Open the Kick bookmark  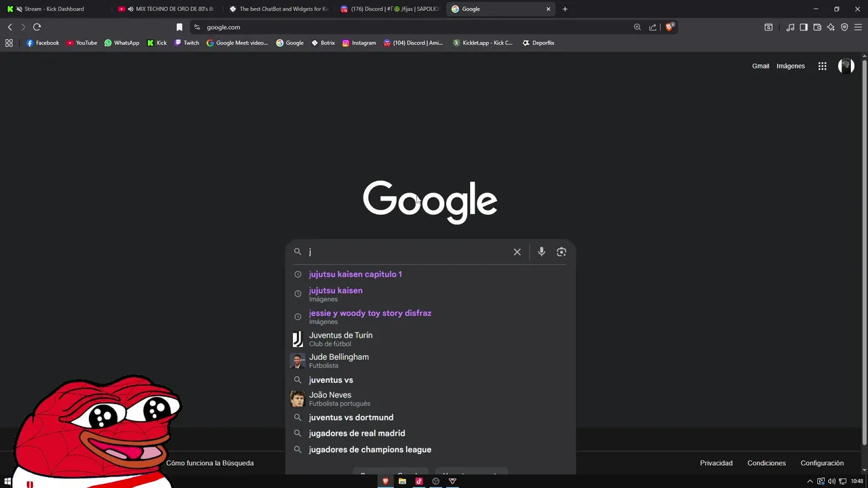(157, 43)
